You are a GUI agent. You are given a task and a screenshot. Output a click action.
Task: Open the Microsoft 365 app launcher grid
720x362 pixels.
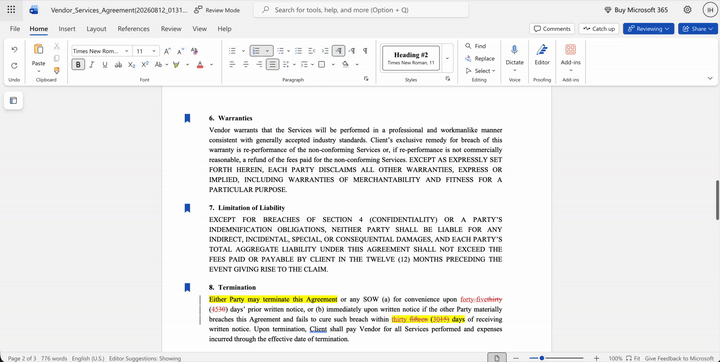pyautogui.click(x=11, y=10)
